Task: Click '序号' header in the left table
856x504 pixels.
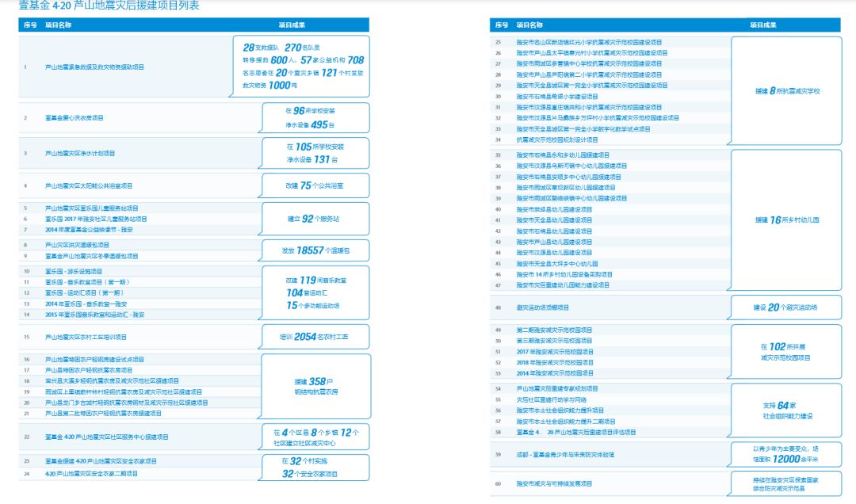Action: coord(30,25)
